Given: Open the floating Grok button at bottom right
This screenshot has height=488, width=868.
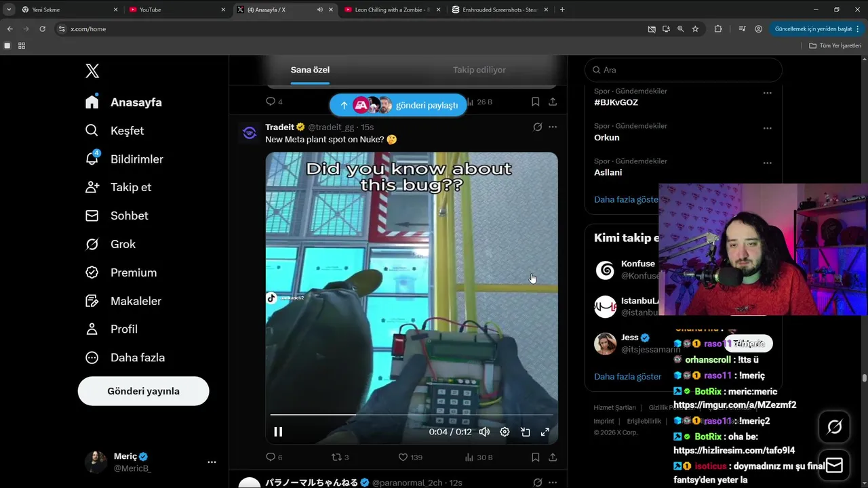Looking at the screenshot, I should coord(834,427).
